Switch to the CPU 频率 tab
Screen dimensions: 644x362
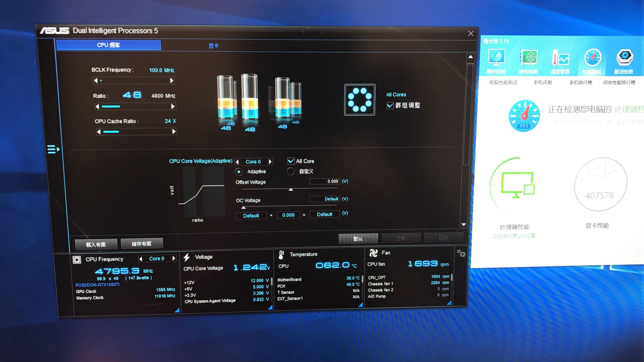click(108, 45)
